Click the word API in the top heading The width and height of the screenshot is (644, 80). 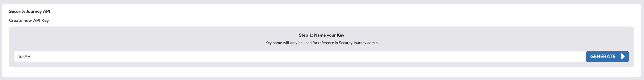click(47, 11)
